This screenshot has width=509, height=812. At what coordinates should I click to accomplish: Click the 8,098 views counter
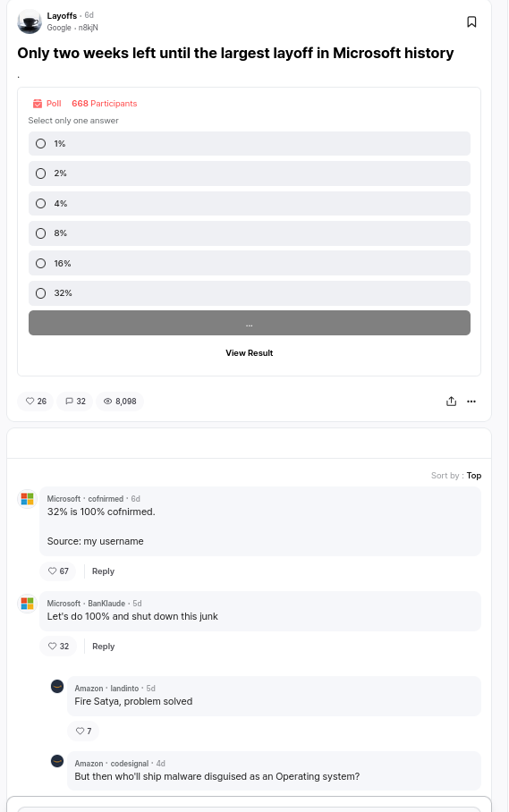(120, 402)
